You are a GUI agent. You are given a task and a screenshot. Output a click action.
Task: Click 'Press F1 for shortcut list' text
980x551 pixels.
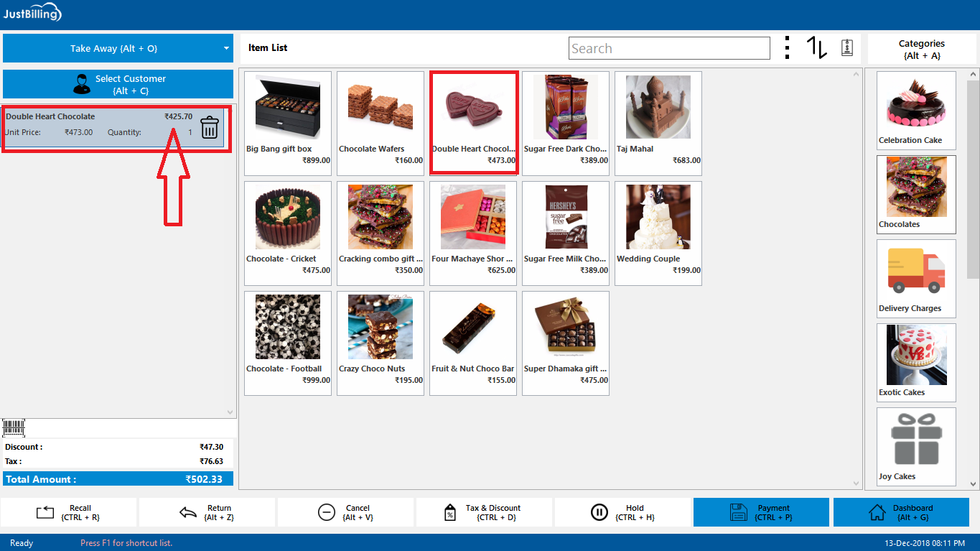pyautogui.click(x=126, y=543)
